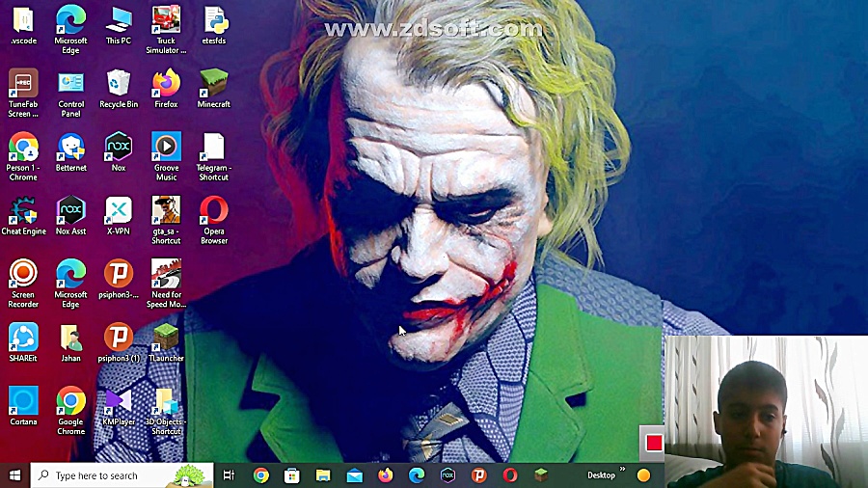Launch the Betternet VPN shortcut
The image size is (868, 488).
(70, 152)
